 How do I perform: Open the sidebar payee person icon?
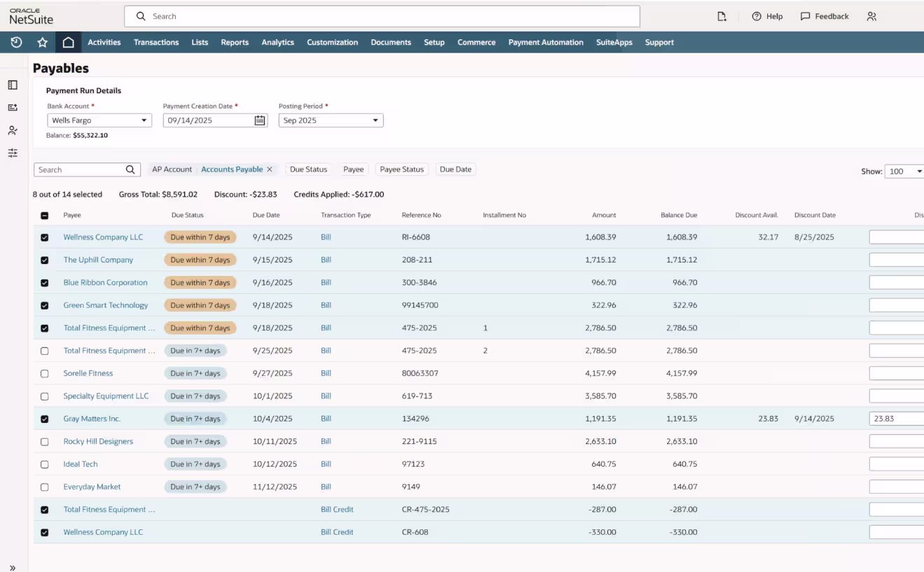(13, 130)
